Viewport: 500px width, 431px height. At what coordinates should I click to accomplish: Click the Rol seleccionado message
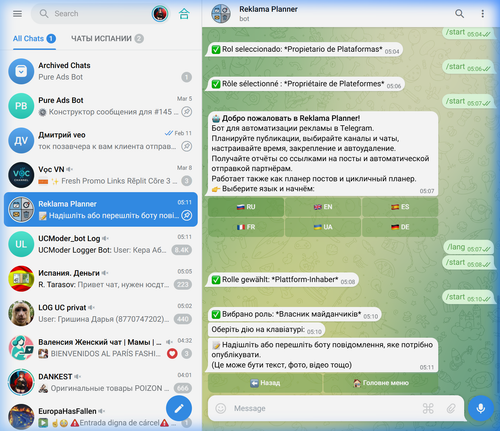(305, 49)
